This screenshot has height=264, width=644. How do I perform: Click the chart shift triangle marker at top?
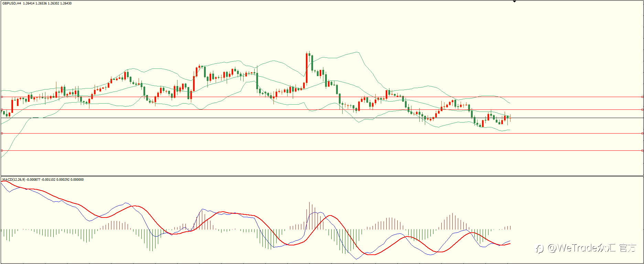515,2
